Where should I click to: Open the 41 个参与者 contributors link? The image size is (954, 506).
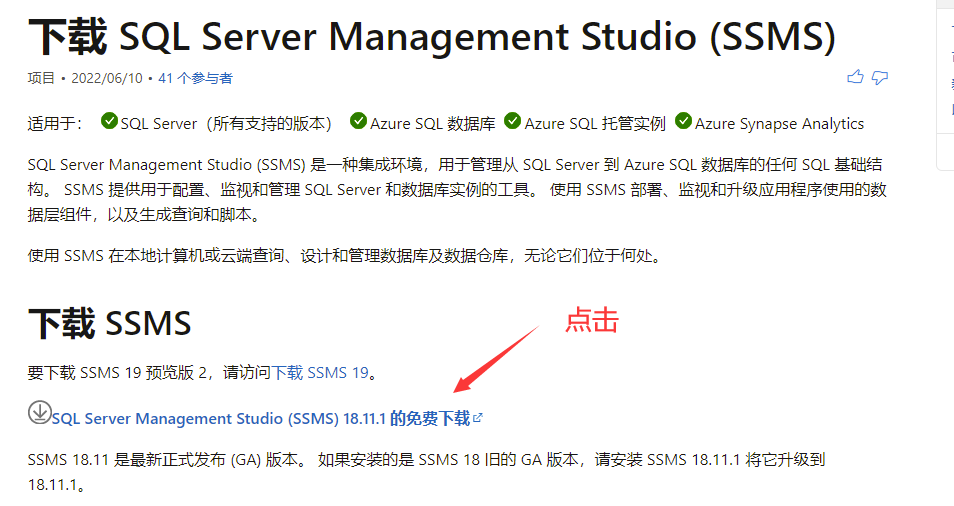pyautogui.click(x=195, y=78)
